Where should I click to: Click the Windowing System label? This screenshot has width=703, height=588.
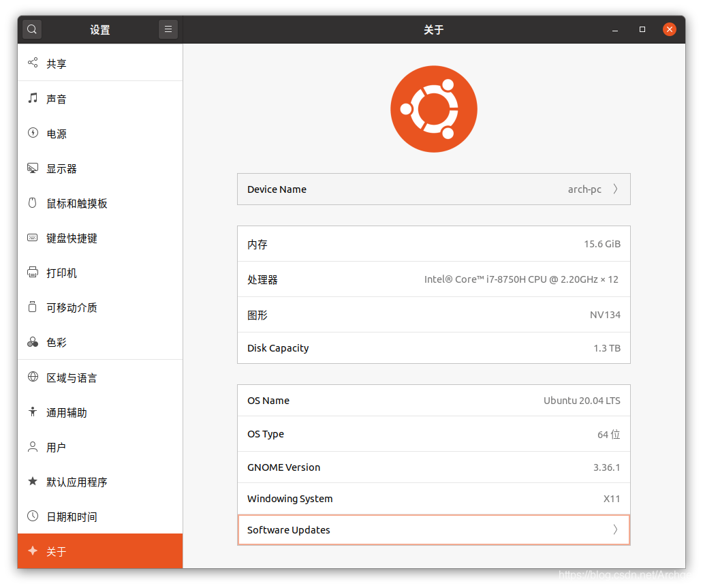tap(290, 499)
